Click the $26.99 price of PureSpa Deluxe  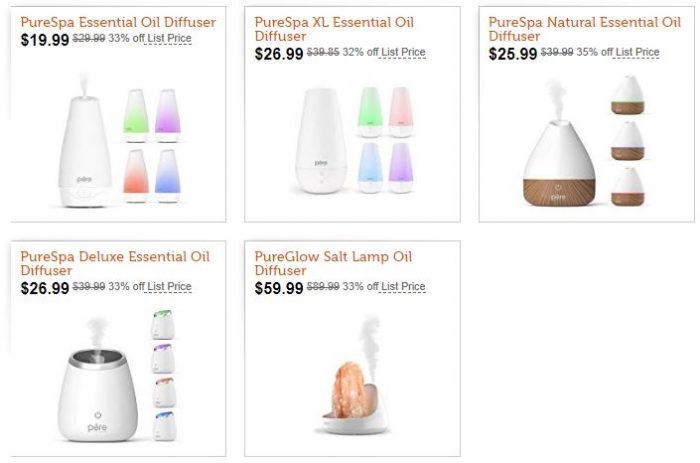pyautogui.click(x=45, y=288)
